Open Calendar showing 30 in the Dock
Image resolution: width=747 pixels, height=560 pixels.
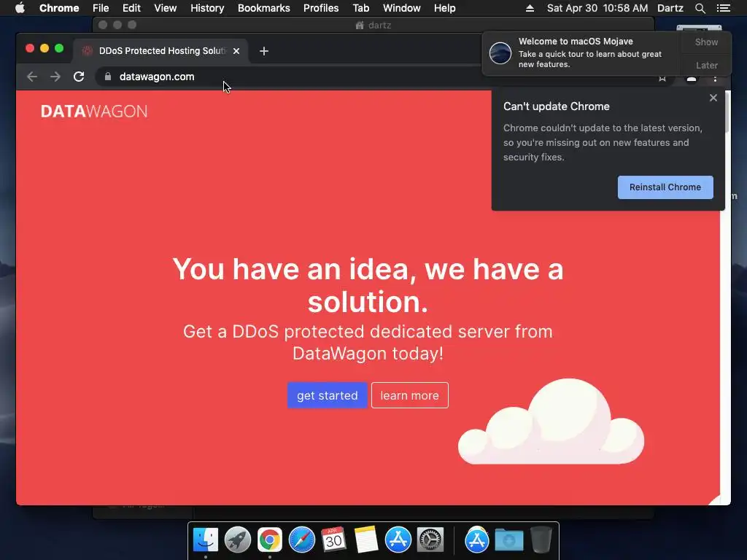click(x=333, y=540)
